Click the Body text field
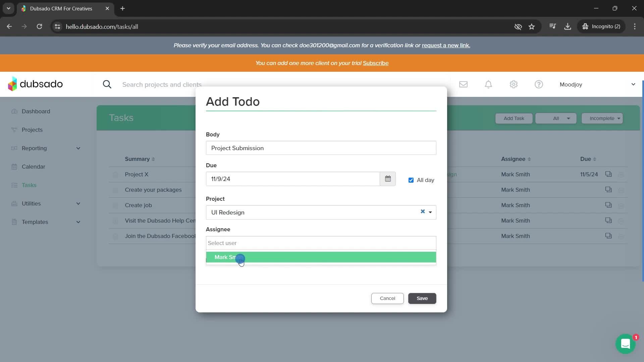This screenshot has height=362, width=644. coord(321,148)
